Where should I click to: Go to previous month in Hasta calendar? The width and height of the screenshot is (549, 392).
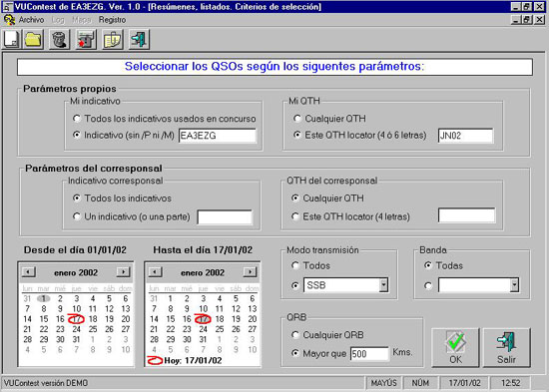coord(155,272)
